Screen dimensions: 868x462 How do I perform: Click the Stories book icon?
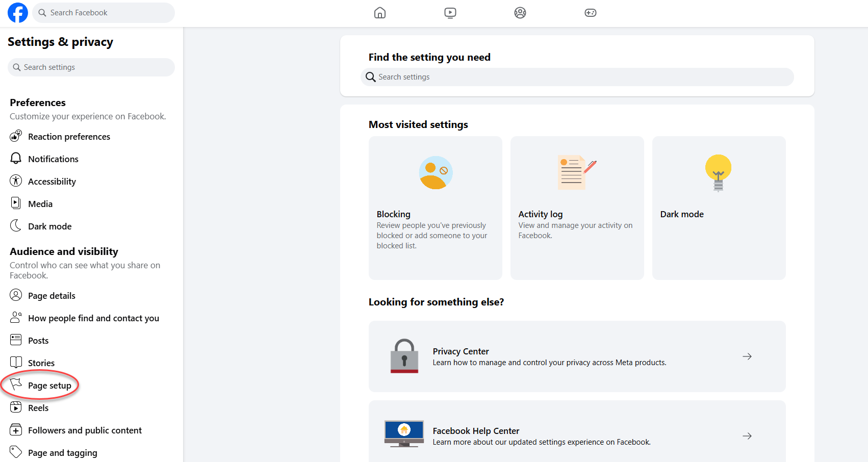(16, 362)
